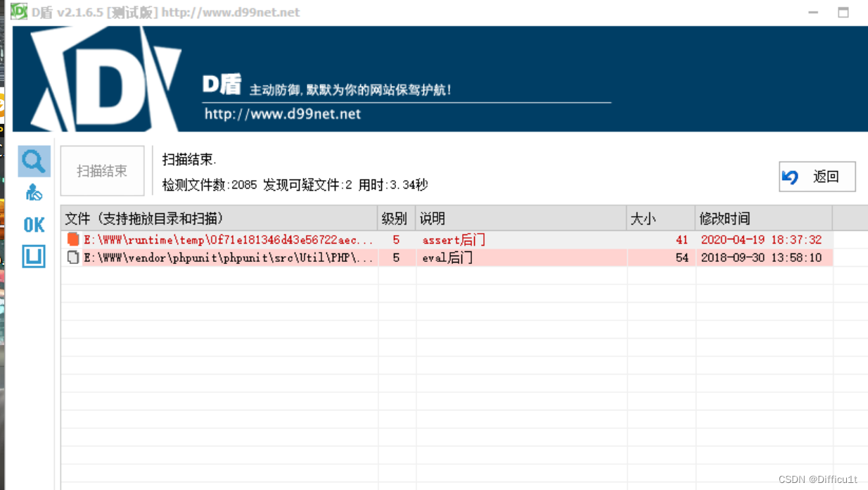Click the 返回 button
Viewport: 868px width, 490px height.
point(817,177)
